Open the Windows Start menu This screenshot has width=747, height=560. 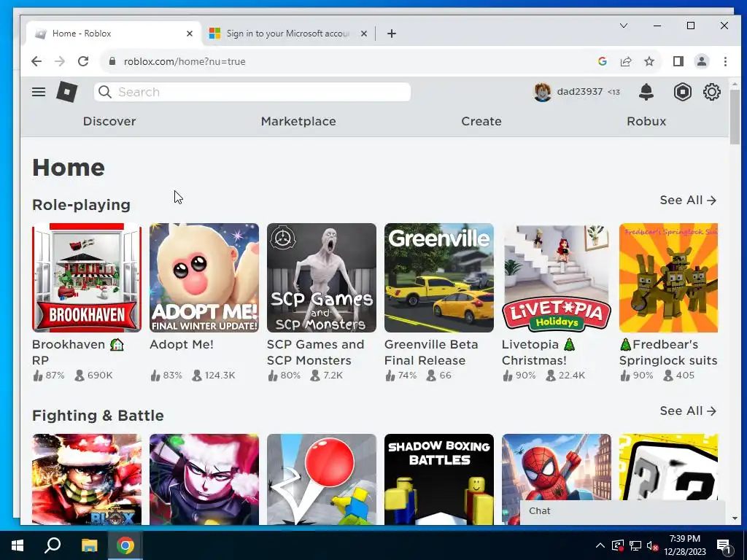(18, 545)
